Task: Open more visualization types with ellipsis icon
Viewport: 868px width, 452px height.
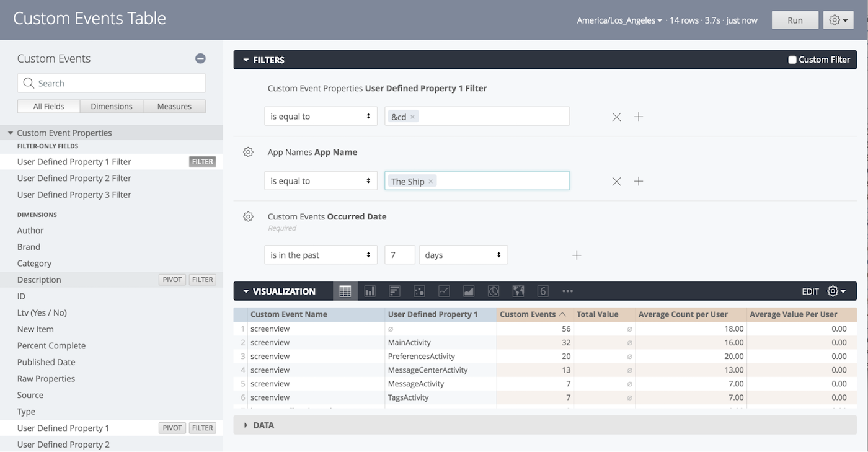Action: (x=567, y=291)
